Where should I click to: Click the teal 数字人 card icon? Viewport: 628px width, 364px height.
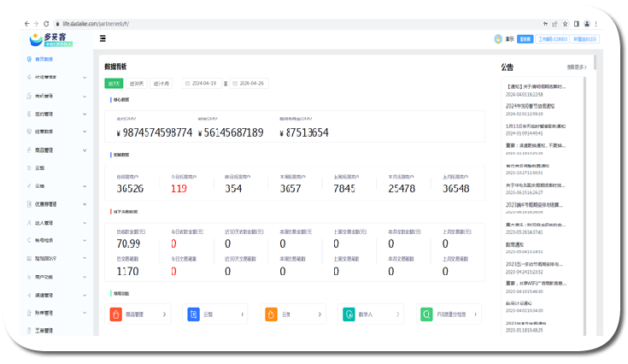coord(349,314)
